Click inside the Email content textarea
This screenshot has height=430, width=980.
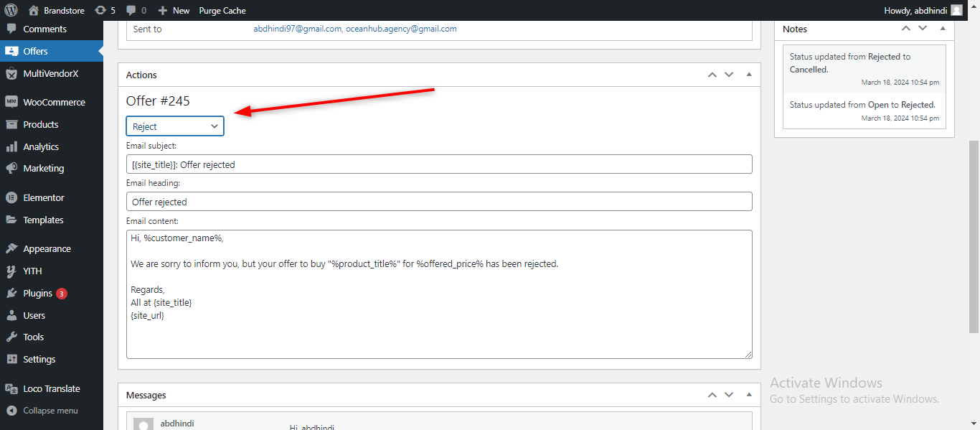click(x=439, y=294)
